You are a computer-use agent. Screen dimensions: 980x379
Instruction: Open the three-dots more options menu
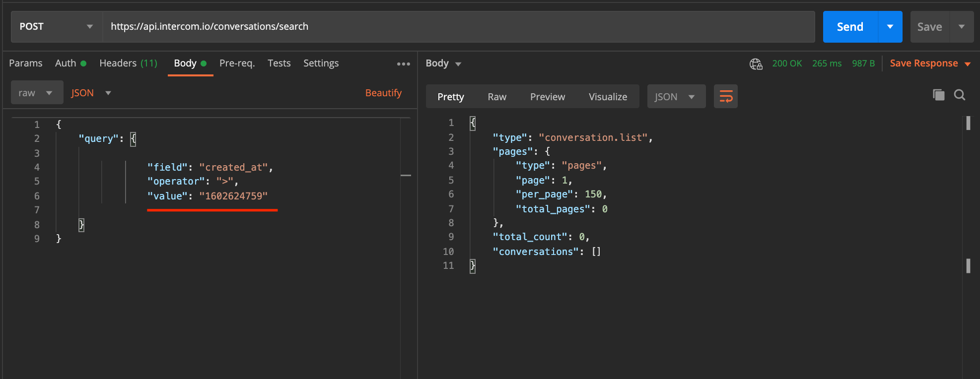point(404,63)
